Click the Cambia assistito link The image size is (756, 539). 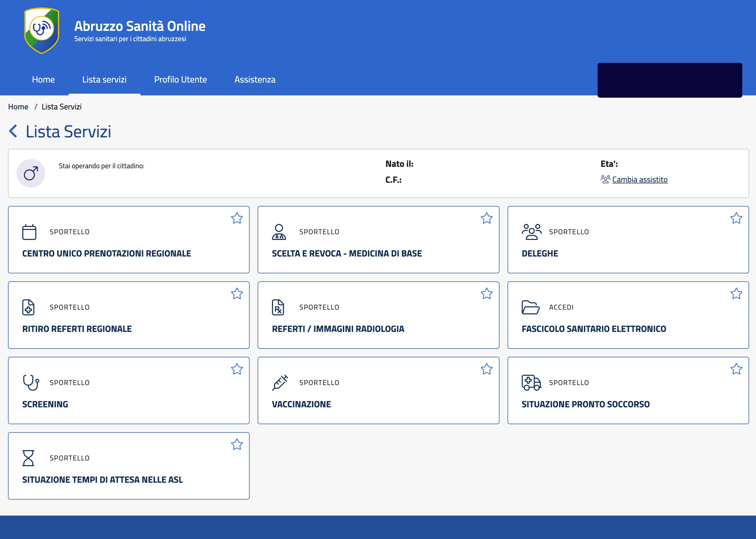639,180
